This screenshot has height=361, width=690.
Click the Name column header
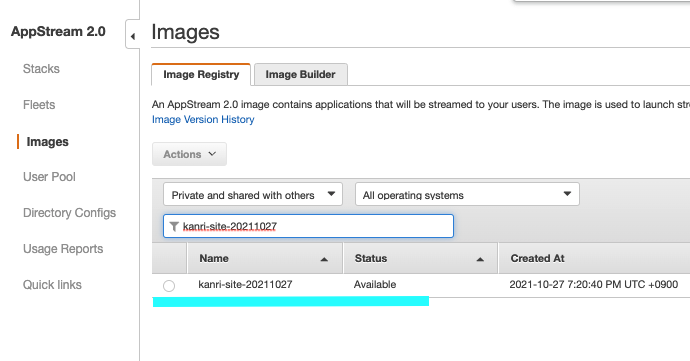(x=265, y=258)
